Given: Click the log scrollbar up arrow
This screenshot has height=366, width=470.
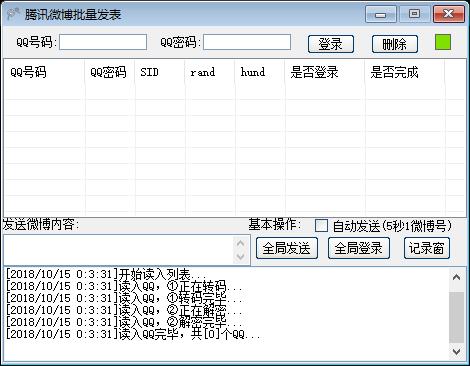Looking at the screenshot, I should click(x=457, y=277).
